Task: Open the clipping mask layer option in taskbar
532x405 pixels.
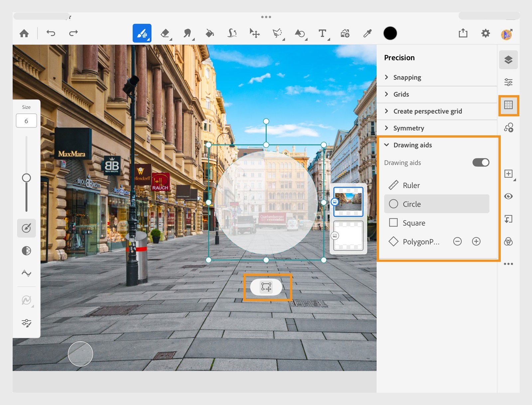Action: 508,219
